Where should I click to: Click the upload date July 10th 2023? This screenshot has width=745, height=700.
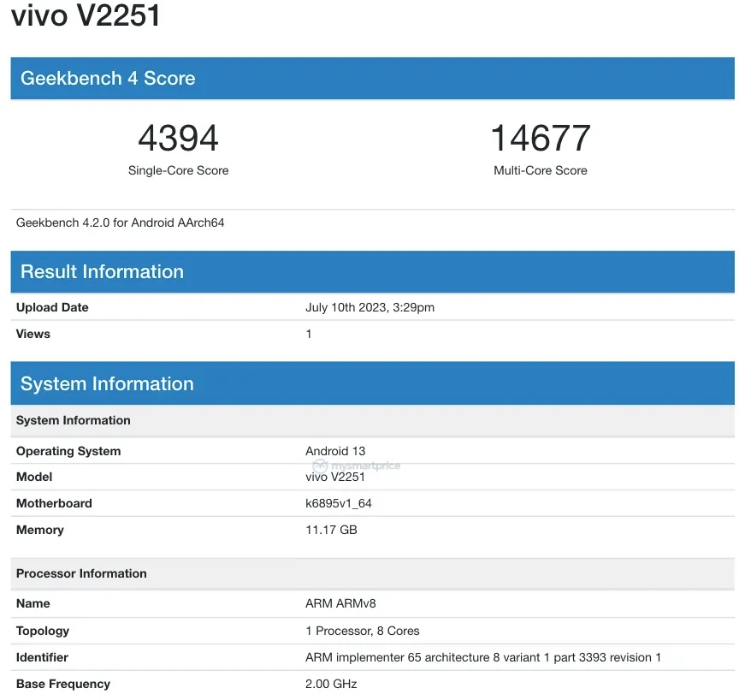point(370,307)
